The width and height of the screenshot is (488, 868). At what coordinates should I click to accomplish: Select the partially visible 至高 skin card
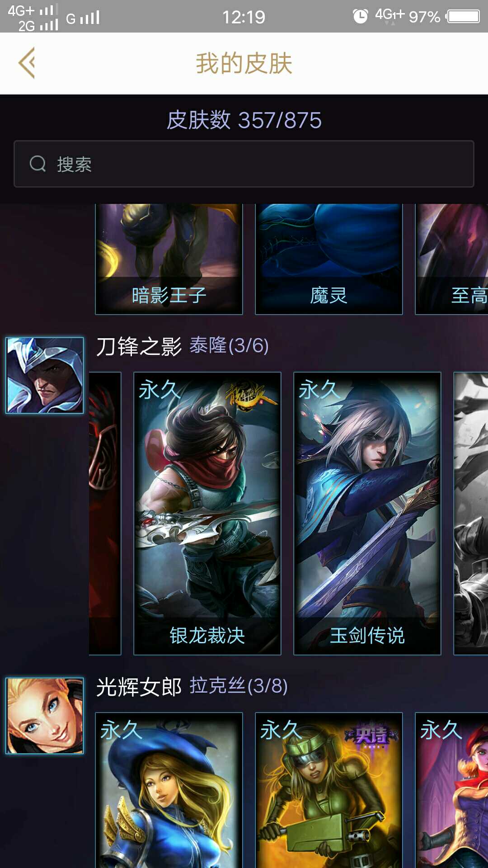click(452, 259)
